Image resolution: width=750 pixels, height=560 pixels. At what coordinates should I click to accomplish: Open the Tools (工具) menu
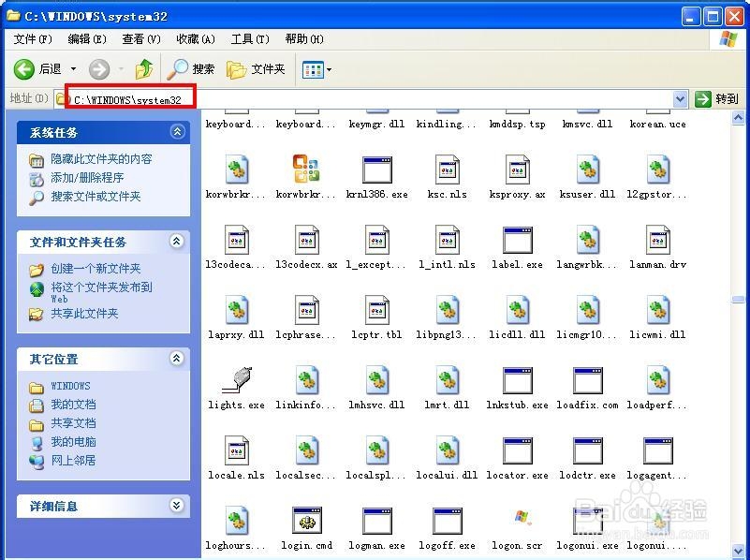tap(250, 38)
